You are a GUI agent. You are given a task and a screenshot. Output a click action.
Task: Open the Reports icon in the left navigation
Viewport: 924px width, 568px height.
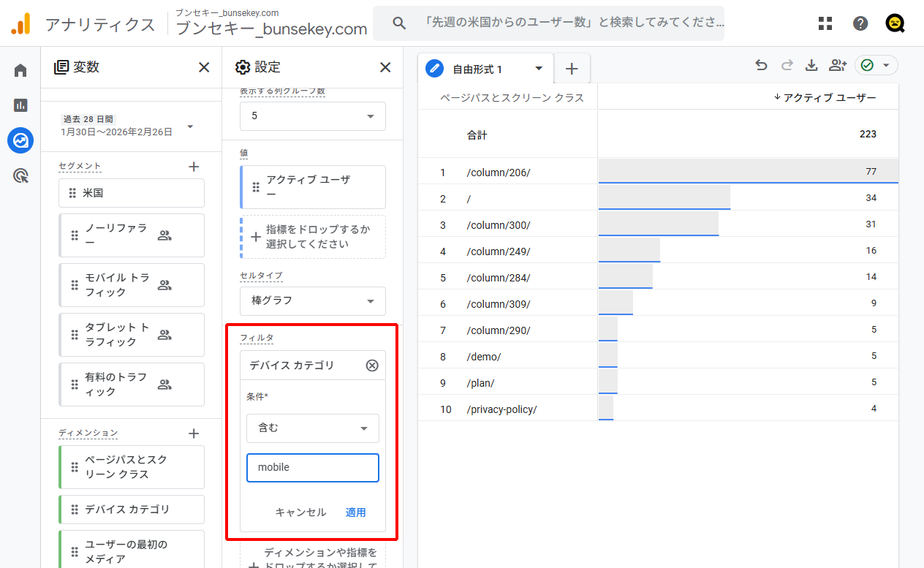click(x=20, y=105)
